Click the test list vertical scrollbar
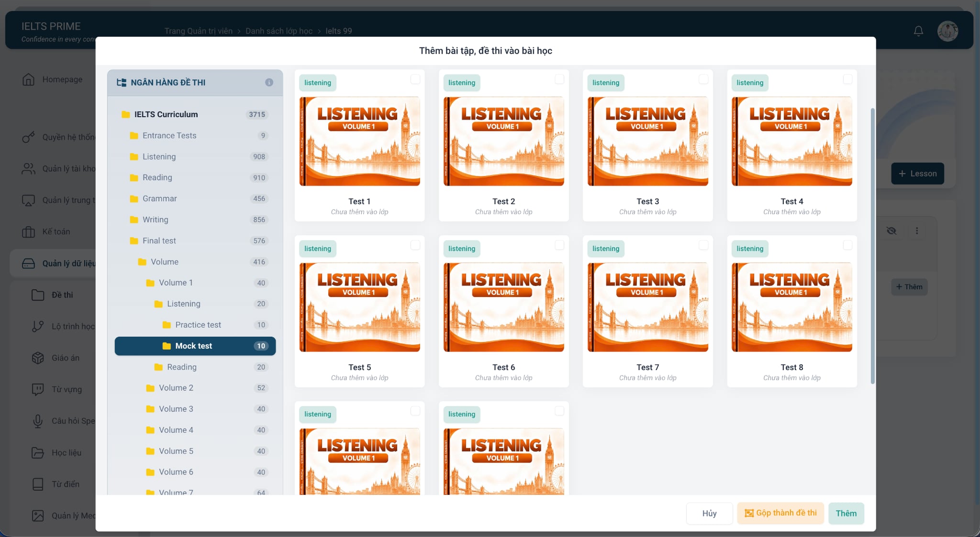The image size is (980, 537). click(x=872, y=246)
